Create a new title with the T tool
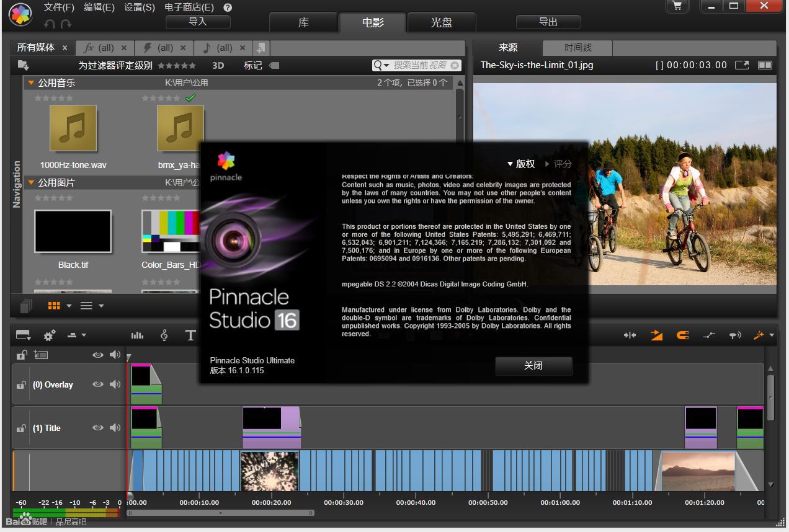Screen dimensions: 789x532 (190, 335)
